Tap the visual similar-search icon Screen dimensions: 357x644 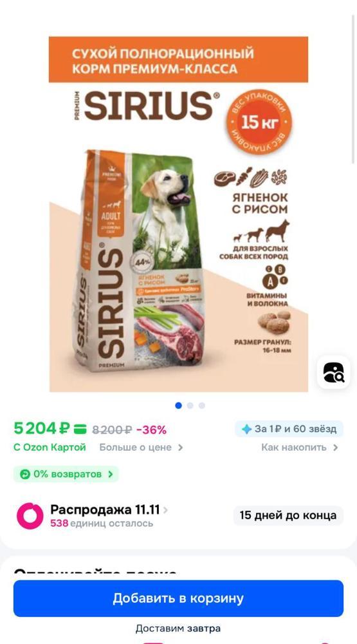coord(333,372)
